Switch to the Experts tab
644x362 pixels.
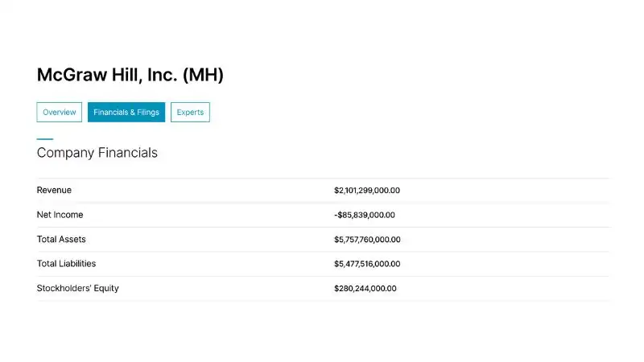click(190, 112)
